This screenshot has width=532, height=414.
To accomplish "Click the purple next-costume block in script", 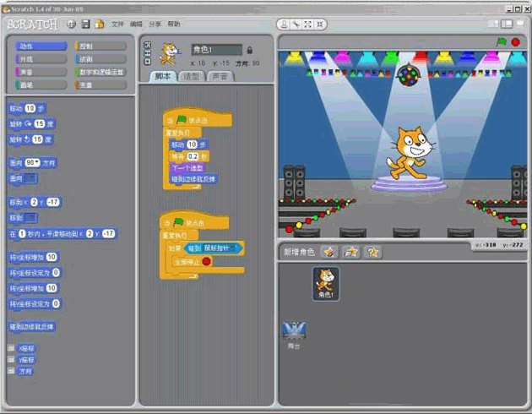I will (x=187, y=167).
